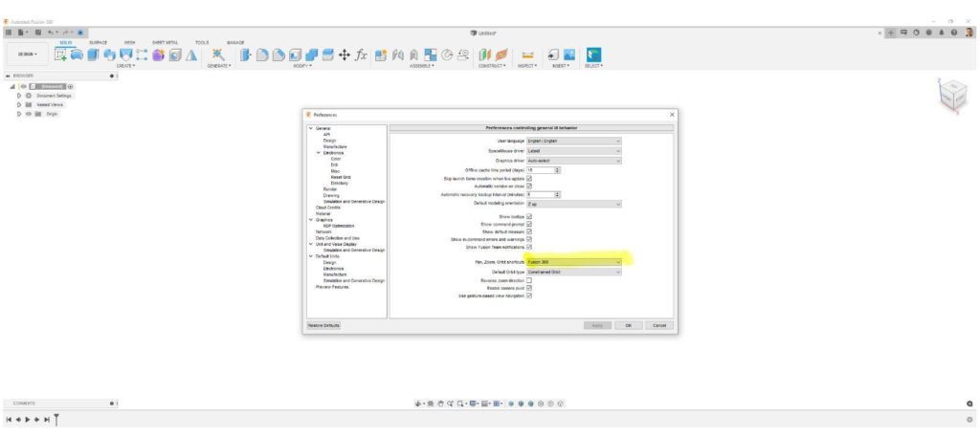Expand Document Settings in the browser
Viewport: 980px width, 438px height.
(19, 96)
